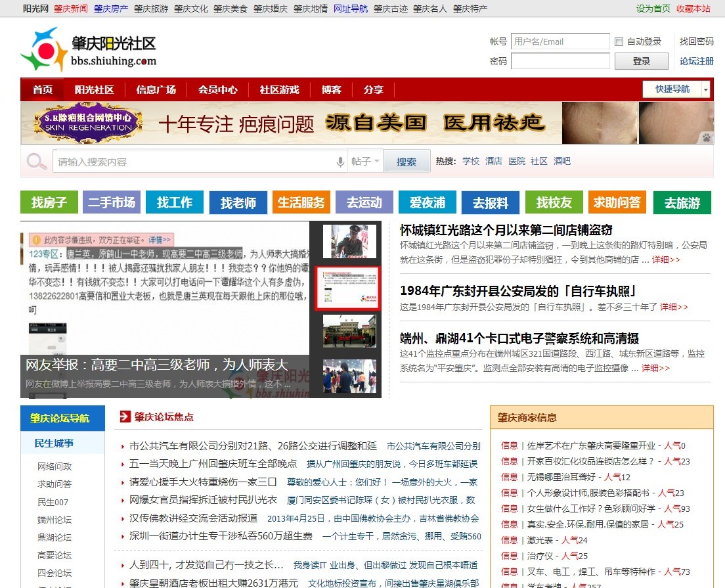Open headline 怀城镇红光路这个月以来第二间店铺盗窃
Viewport: 725px width, 588px height.
[x=506, y=230]
